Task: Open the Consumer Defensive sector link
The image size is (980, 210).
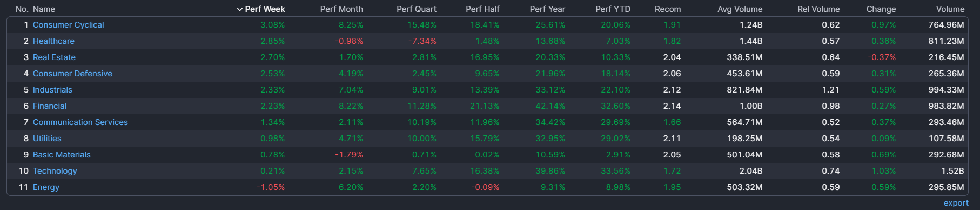Action: 72,74
